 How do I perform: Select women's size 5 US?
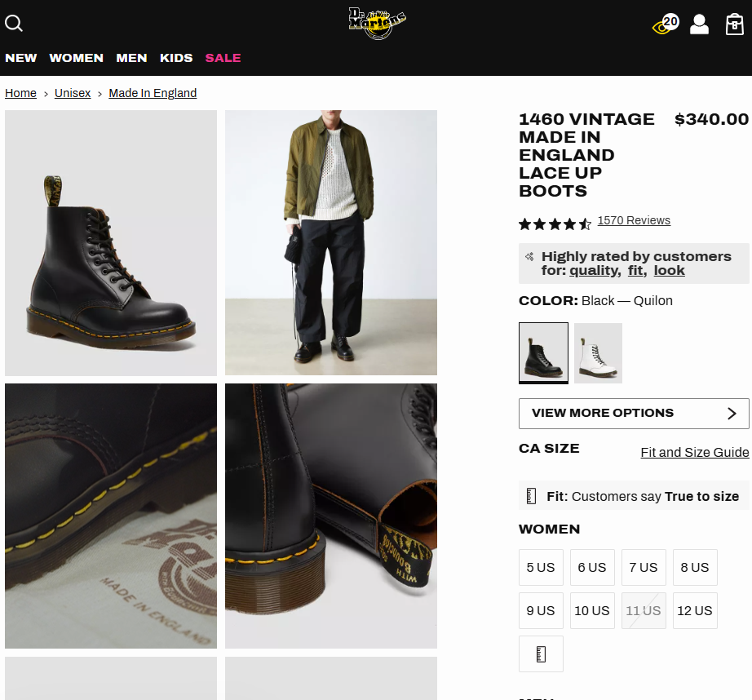(541, 567)
